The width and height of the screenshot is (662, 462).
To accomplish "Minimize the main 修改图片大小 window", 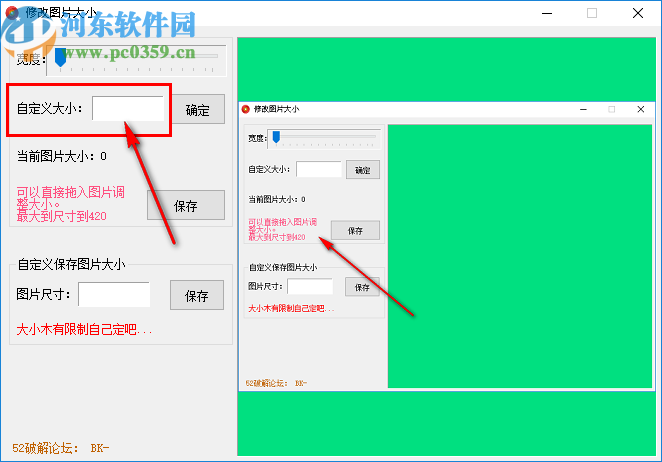I will pos(547,14).
